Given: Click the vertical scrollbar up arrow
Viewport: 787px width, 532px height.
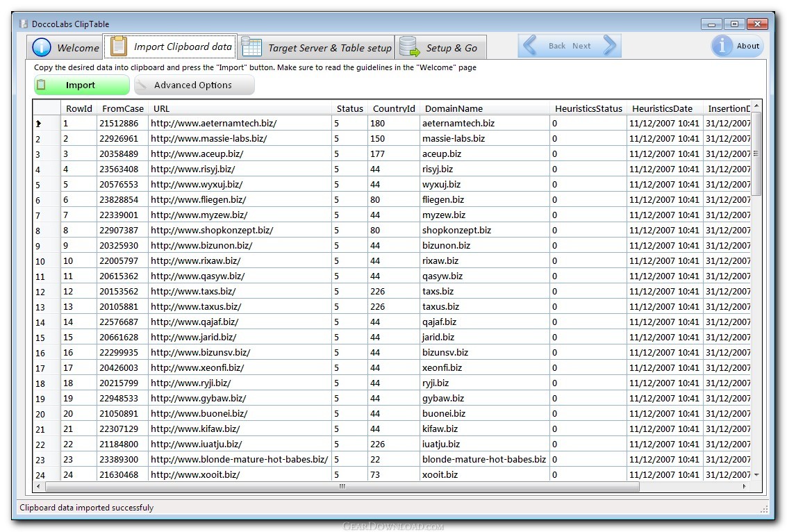Looking at the screenshot, I should 756,106.
